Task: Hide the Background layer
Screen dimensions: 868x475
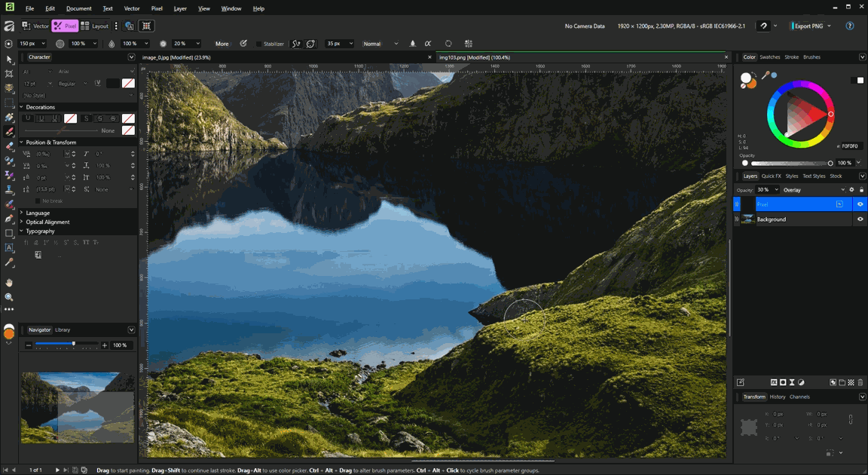Action: point(860,219)
